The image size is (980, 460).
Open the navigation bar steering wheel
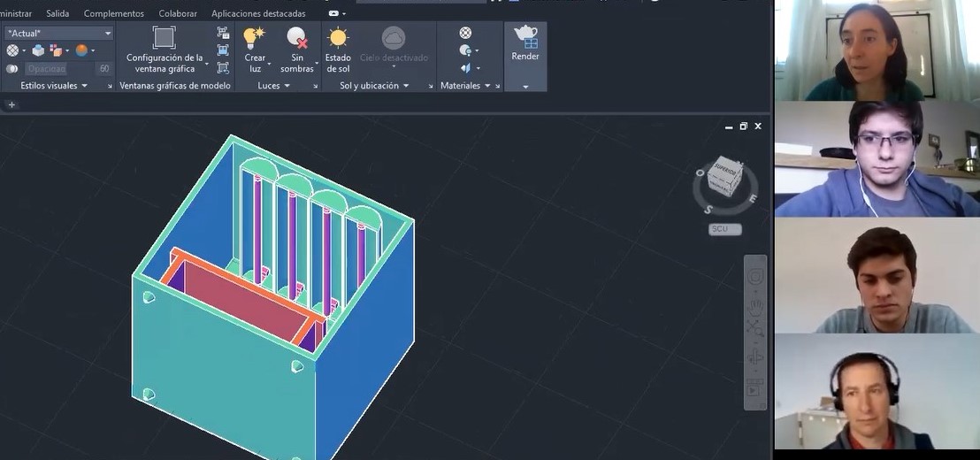755,277
